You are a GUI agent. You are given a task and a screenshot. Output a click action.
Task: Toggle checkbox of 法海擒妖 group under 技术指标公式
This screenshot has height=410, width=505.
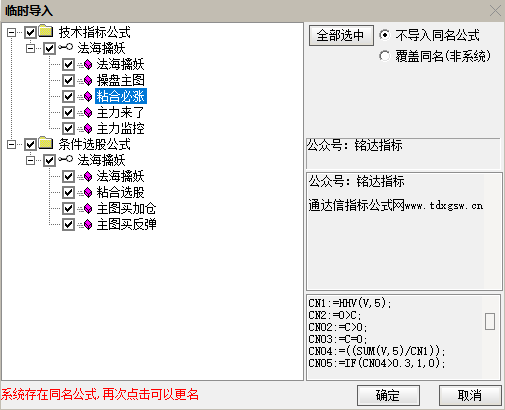49,49
